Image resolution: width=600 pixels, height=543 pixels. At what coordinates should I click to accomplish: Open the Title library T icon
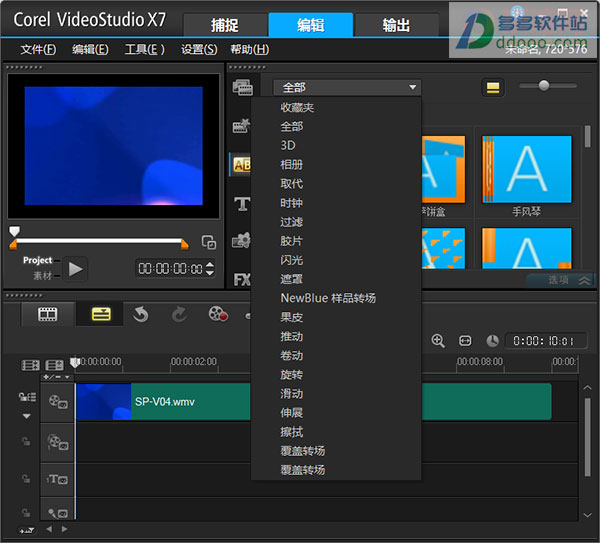[242, 204]
